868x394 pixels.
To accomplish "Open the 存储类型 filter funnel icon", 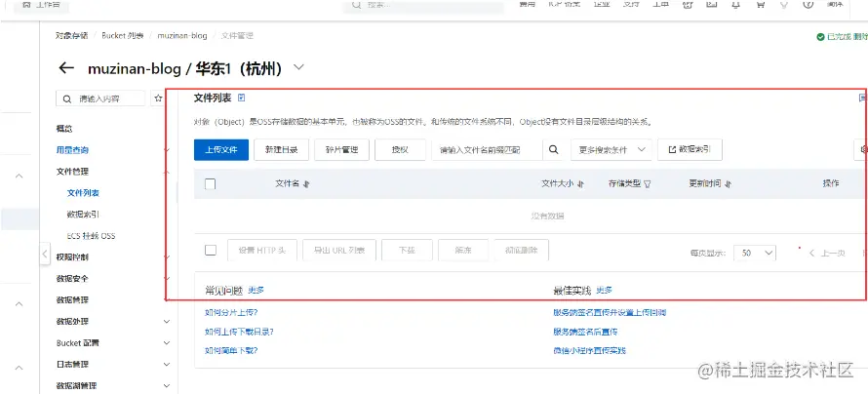I will point(648,183).
